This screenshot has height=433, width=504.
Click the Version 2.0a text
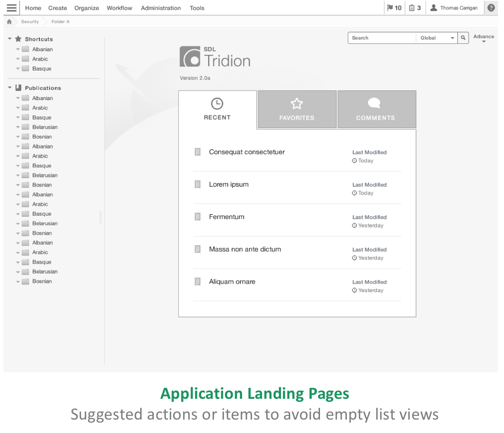(195, 78)
